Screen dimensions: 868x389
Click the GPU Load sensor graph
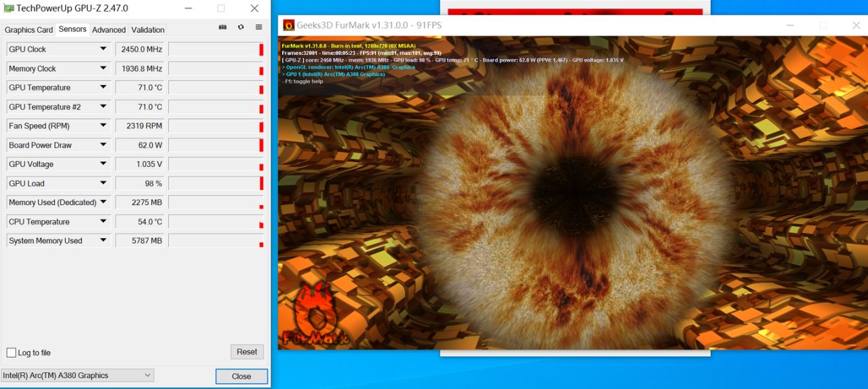pyautogui.click(x=216, y=183)
